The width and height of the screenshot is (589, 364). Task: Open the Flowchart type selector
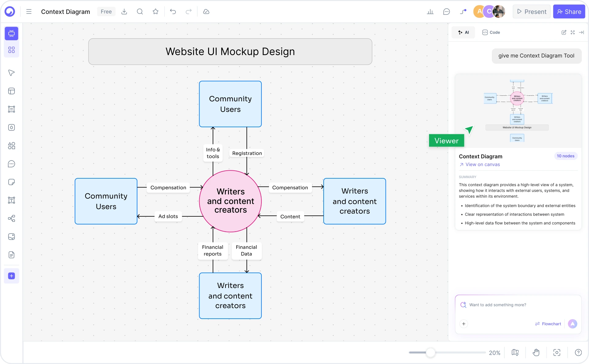click(x=548, y=324)
